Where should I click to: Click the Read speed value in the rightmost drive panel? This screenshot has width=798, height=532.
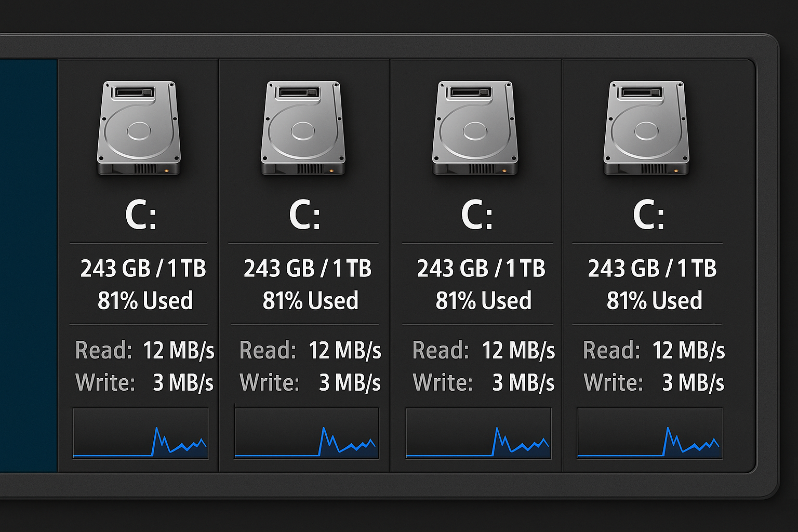click(688, 351)
